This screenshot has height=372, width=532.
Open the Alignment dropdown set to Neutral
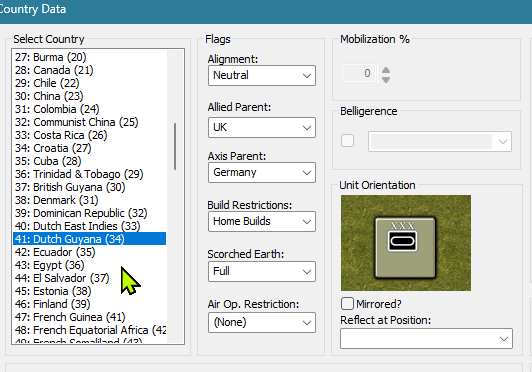click(262, 75)
